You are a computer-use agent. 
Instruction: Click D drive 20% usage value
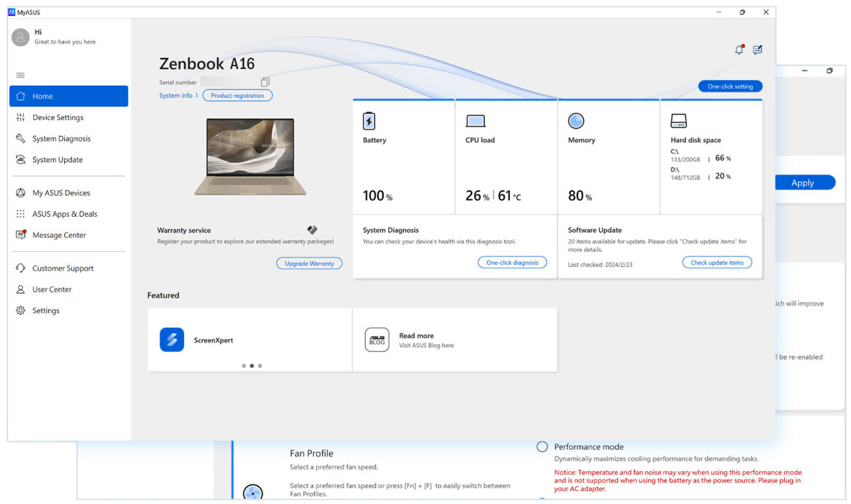(x=723, y=176)
